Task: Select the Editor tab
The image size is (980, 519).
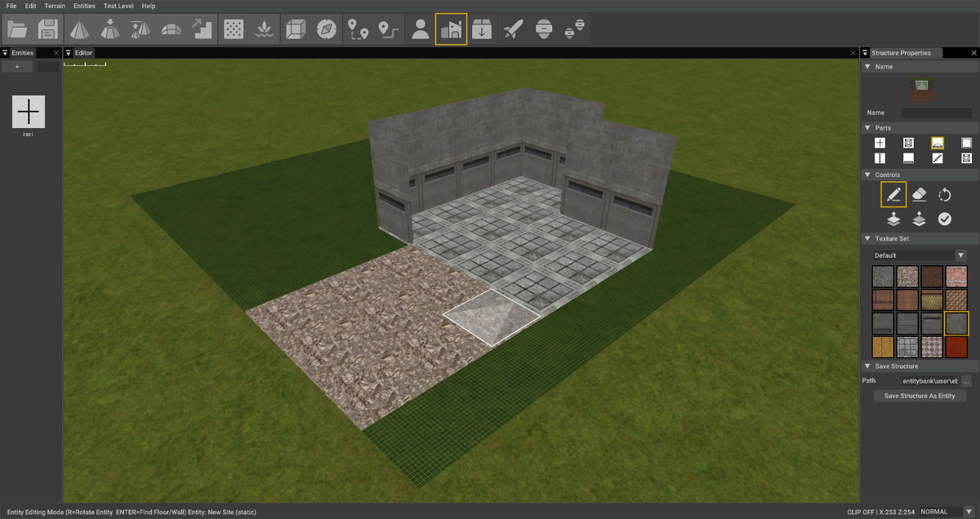Action: (83, 53)
